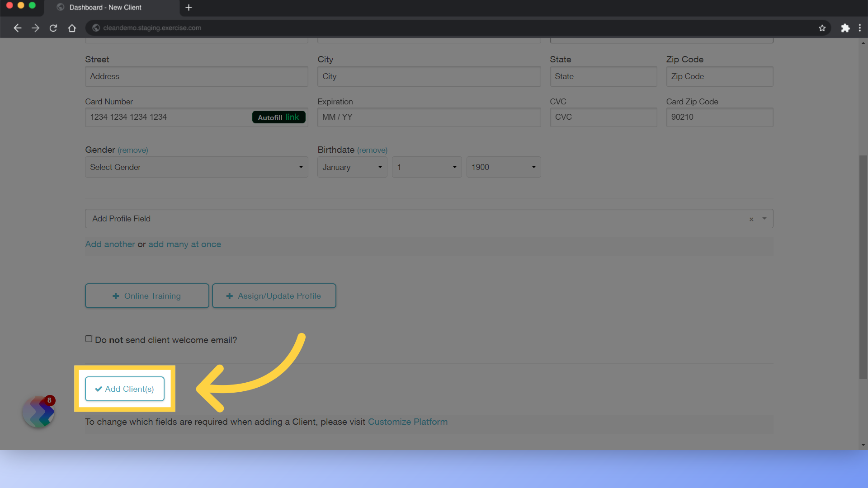Open the browser extensions puzzle icon
868x488 pixels.
pos(845,28)
